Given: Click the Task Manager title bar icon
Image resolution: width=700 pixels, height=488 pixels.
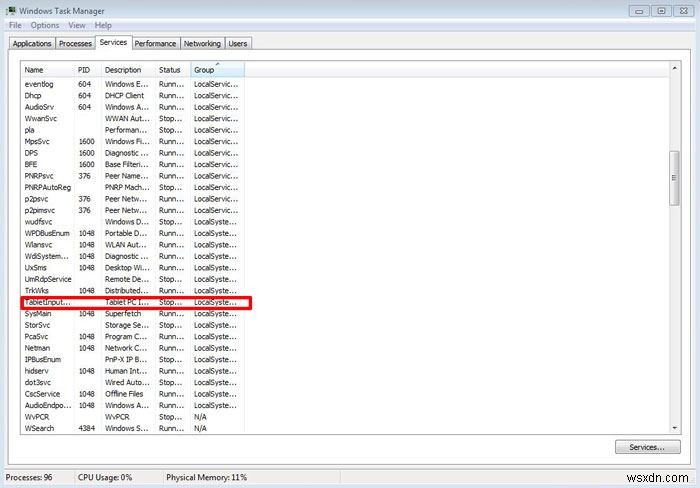Looking at the screenshot, I should click(x=10, y=10).
